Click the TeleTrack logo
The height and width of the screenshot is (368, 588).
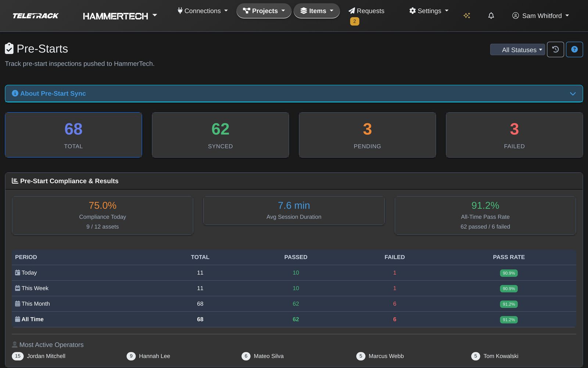pyautogui.click(x=36, y=16)
